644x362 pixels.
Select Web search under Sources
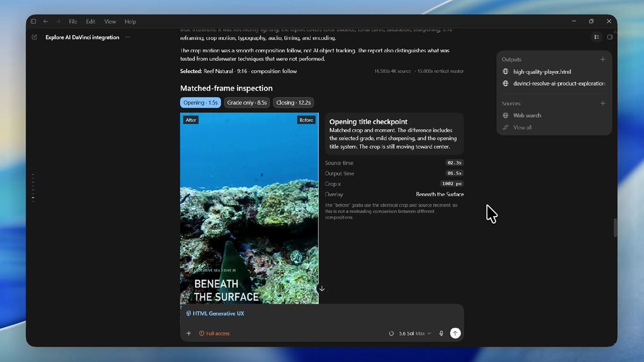(527, 115)
